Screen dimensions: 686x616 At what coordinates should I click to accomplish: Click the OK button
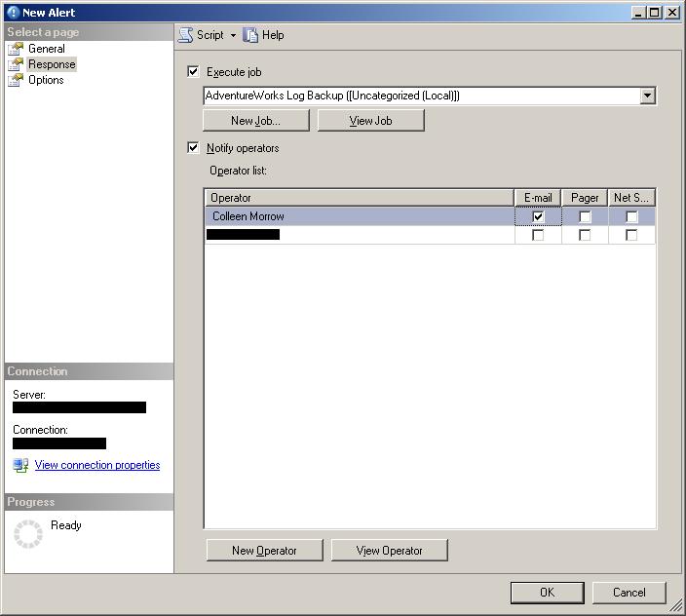coord(547,593)
